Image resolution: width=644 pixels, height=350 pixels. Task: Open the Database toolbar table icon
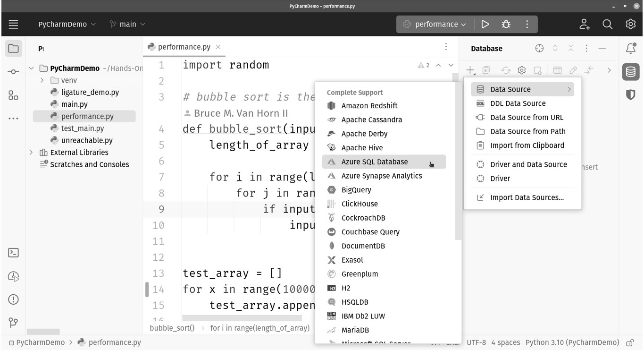pyautogui.click(x=557, y=70)
